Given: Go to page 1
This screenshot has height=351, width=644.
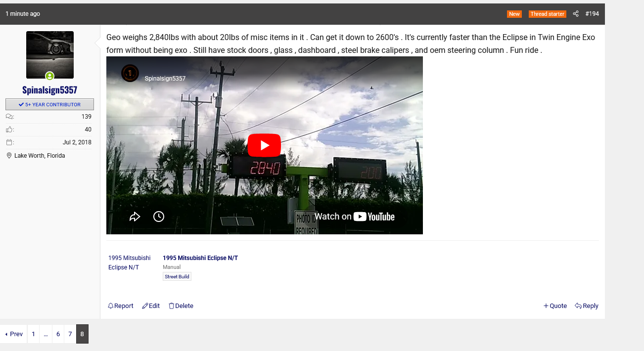Looking at the screenshot, I should 33,334.
